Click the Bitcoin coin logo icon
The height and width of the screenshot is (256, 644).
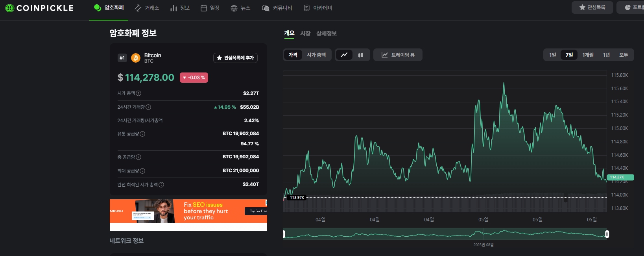[x=136, y=58]
